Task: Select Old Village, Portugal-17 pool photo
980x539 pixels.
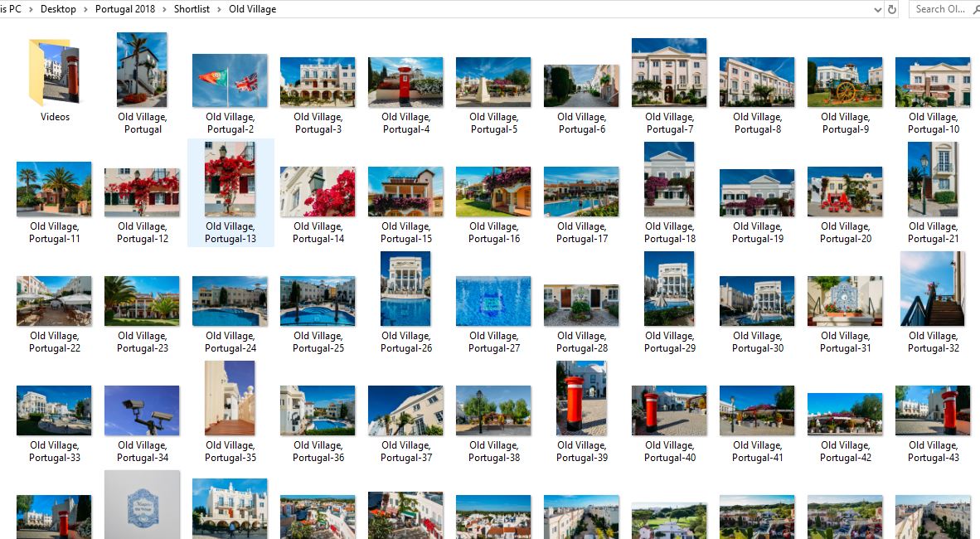Action: pos(581,192)
